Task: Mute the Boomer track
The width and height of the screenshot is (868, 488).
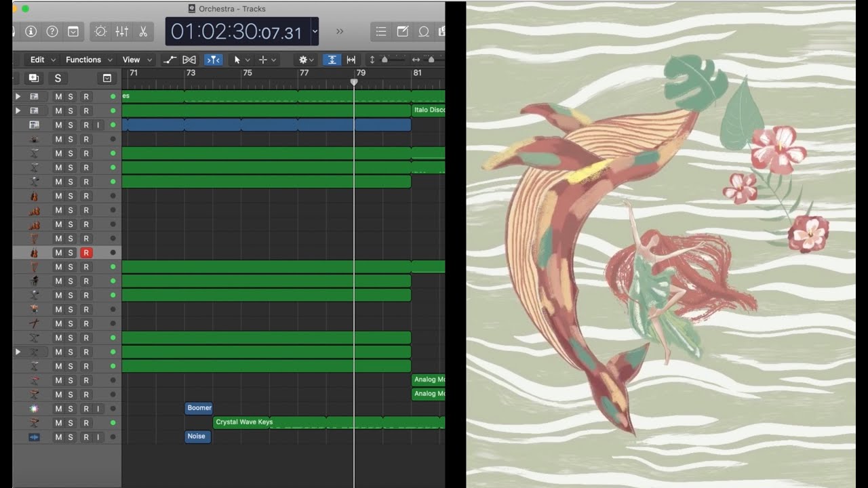Action: pyautogui.click(x=58, y=409)
